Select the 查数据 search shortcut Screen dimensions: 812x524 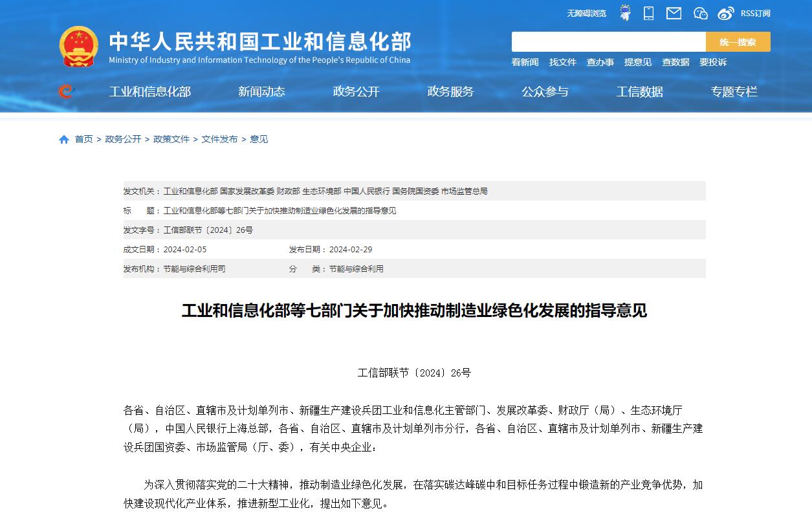675,62
